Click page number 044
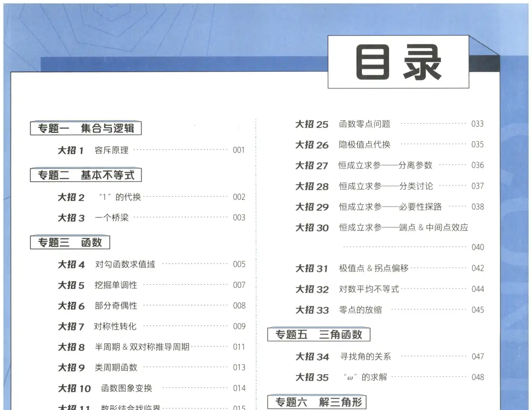532x410 pixels. (478, 289)
